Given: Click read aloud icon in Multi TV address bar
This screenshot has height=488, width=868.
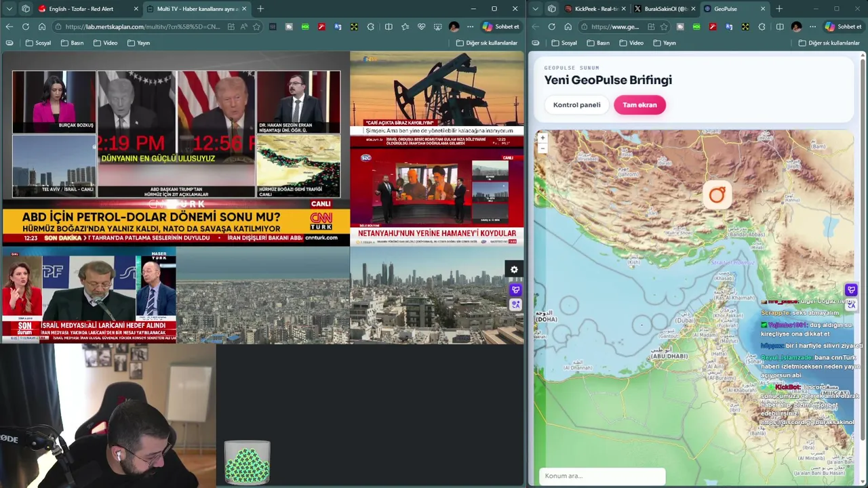Looking at the screenshot, I should pyautogui.click(x=243, y=26).
